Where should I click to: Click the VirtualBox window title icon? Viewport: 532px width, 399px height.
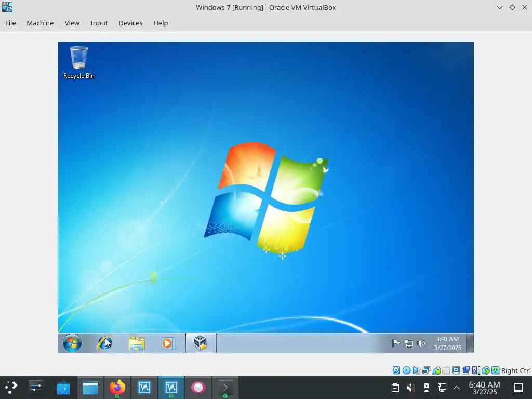(x=7, y=7)
